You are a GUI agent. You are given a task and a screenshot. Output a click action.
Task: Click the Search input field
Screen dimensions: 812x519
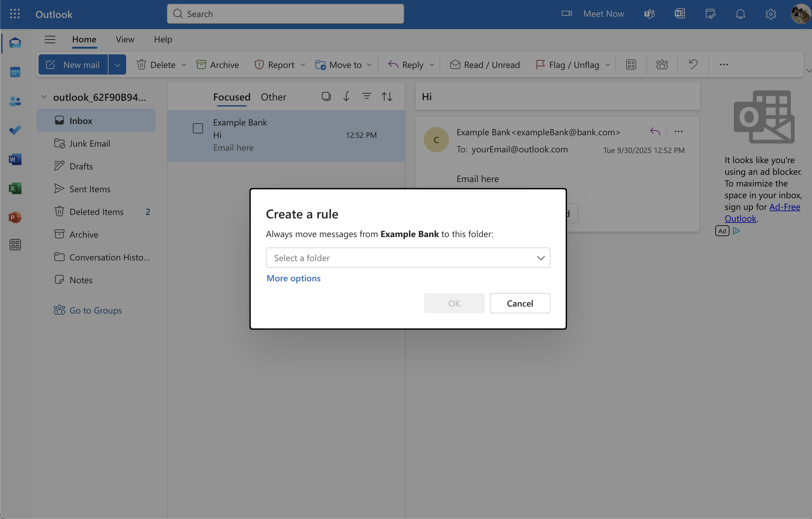285,14
